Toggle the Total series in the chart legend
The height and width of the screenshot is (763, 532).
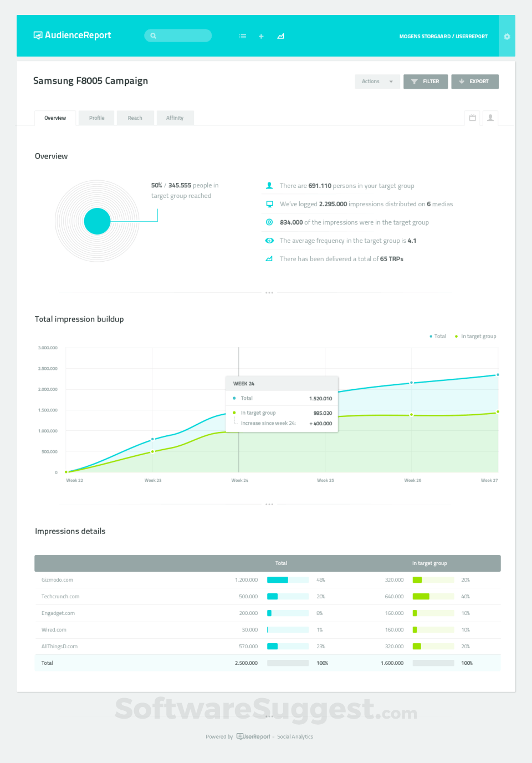click(x=437, y=336)
